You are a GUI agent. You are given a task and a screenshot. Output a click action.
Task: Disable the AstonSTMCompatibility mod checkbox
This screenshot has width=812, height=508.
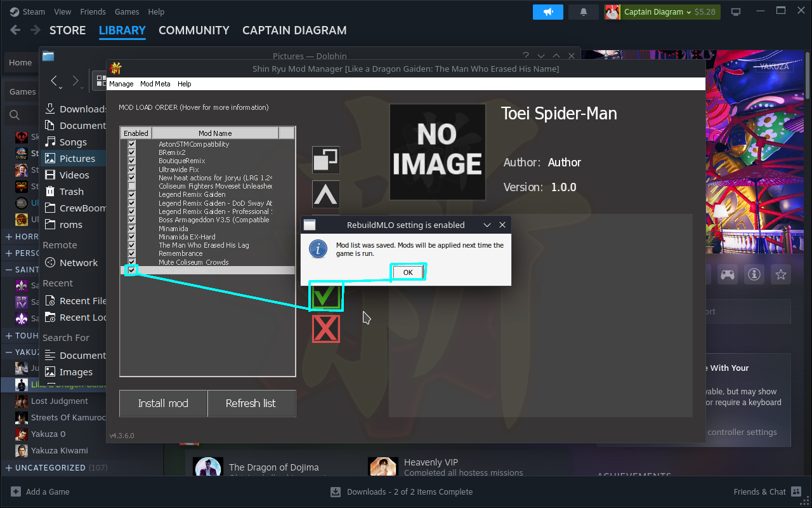tap(131, 144)
